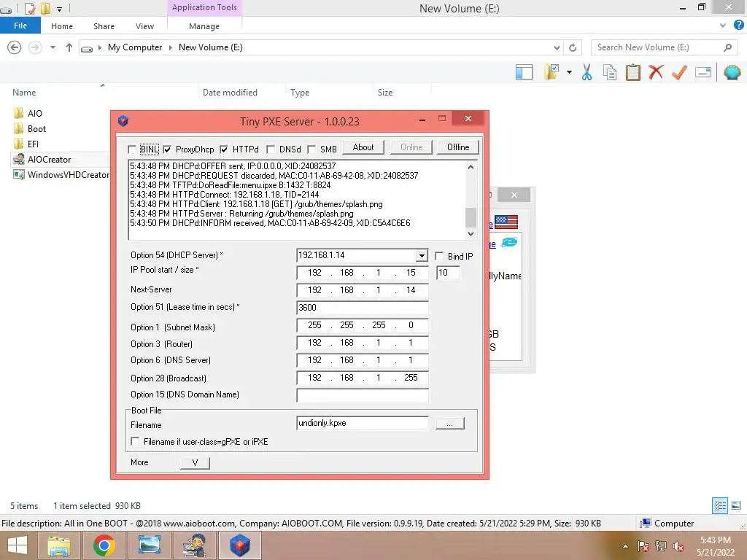The image size is (747, 560).
Task: Open the address bar history dropdown
Action: point(557,47)
